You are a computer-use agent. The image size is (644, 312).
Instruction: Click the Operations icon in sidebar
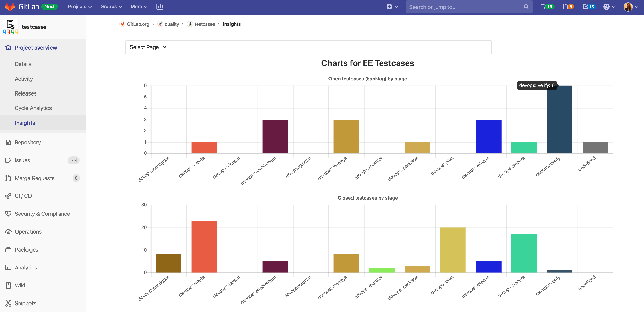8,232
